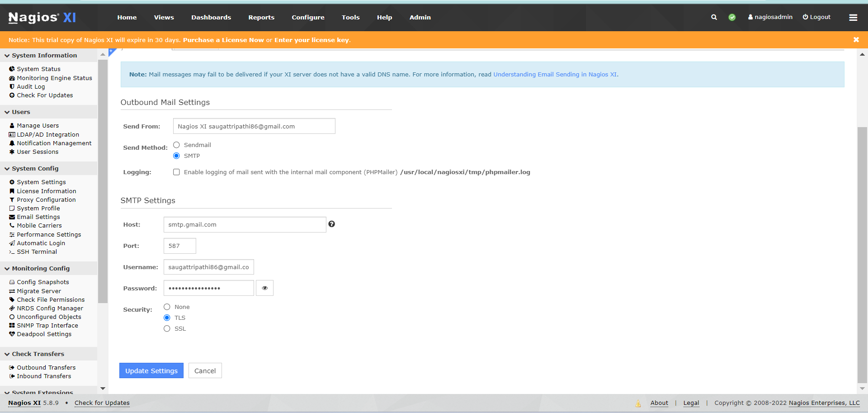Image resolution: width=868 pixels, height=413 pixels.
Task: Enable PHPMailer logging checkbox
Action: [176, 172]
